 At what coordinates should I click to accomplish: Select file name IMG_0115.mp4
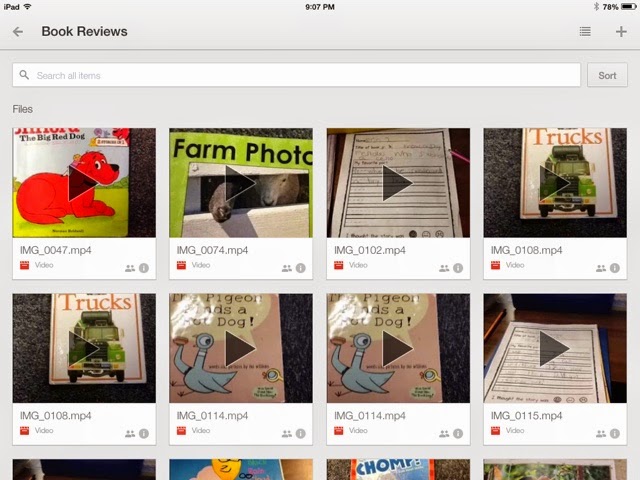527,416
